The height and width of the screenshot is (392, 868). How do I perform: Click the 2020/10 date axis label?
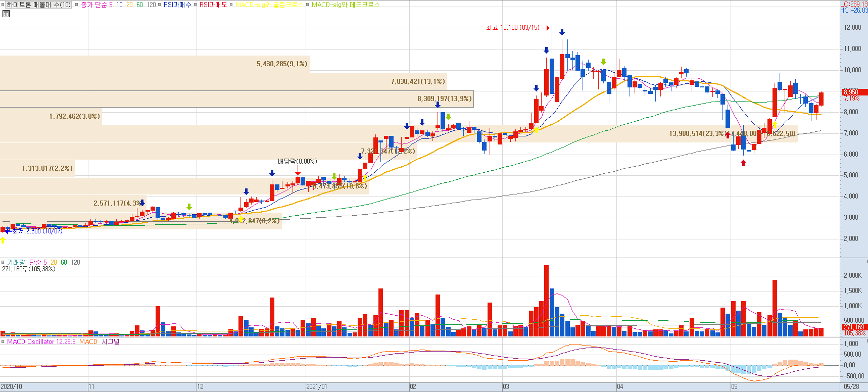tap(11, 387)
